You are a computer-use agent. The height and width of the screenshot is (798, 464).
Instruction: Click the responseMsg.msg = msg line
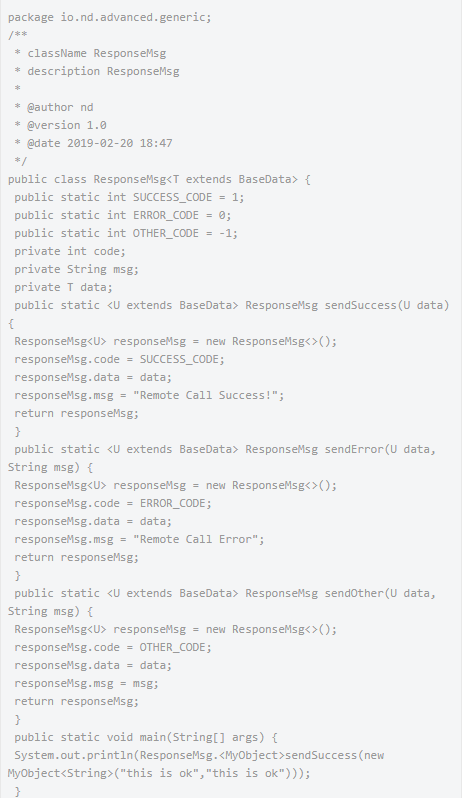coord(86,683)
